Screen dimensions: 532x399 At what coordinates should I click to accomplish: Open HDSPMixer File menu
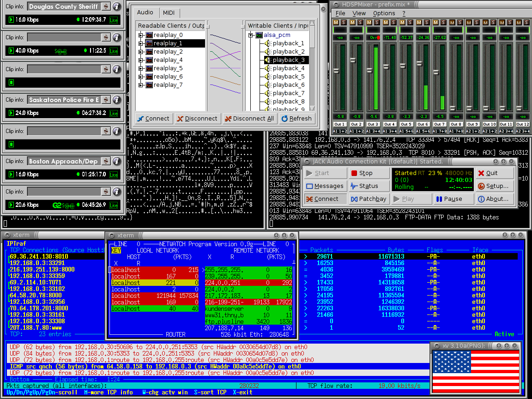click(x=340, y=13)
